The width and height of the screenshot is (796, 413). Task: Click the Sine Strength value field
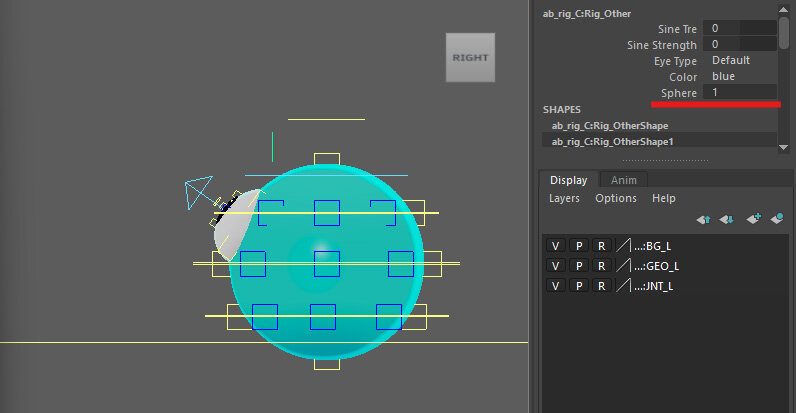pyautogui.click(x=738, y=44)
